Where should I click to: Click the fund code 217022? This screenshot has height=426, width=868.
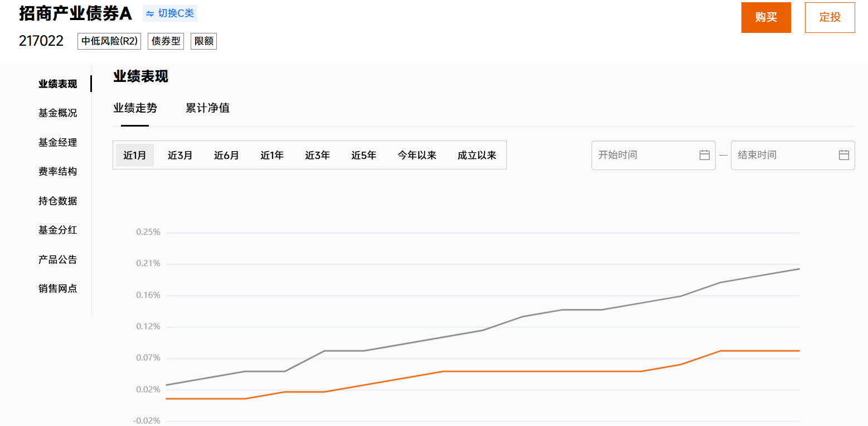coord(41,41)
